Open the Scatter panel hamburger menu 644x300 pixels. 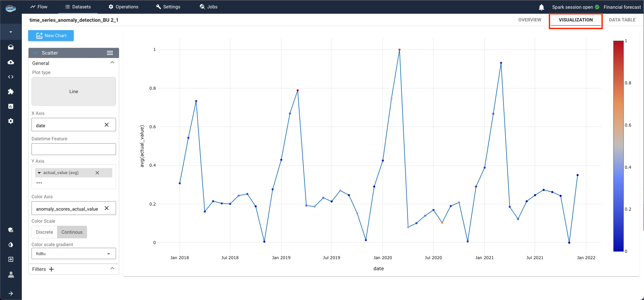pos(110,53)
